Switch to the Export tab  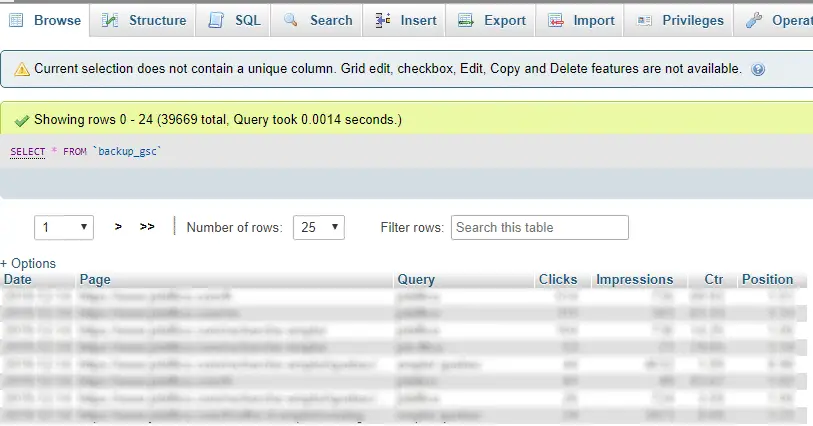[x=490, y=20]
